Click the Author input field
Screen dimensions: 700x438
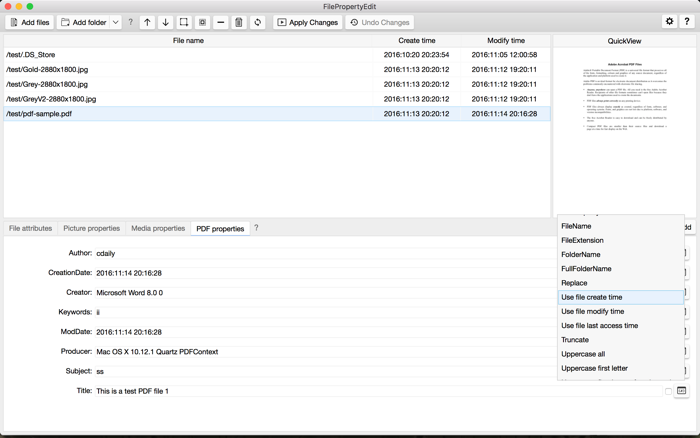(325, 253)
